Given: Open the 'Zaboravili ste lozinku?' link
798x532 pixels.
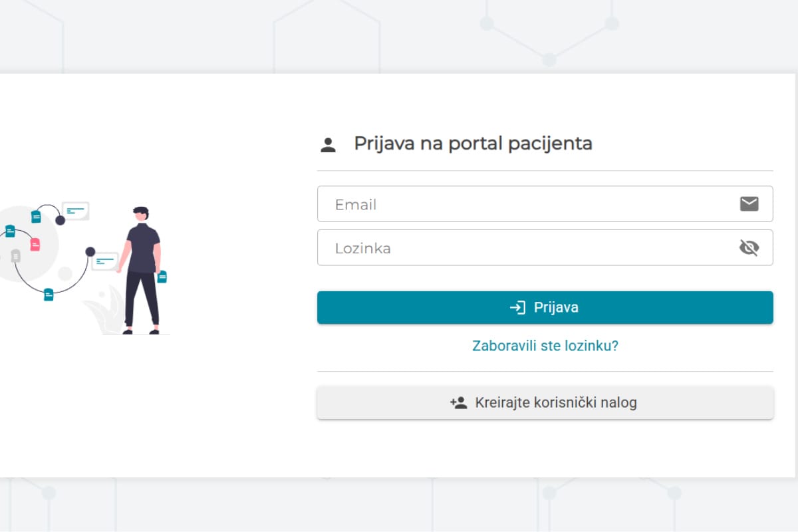Looking at the screenshot, I should coord(545,346).
